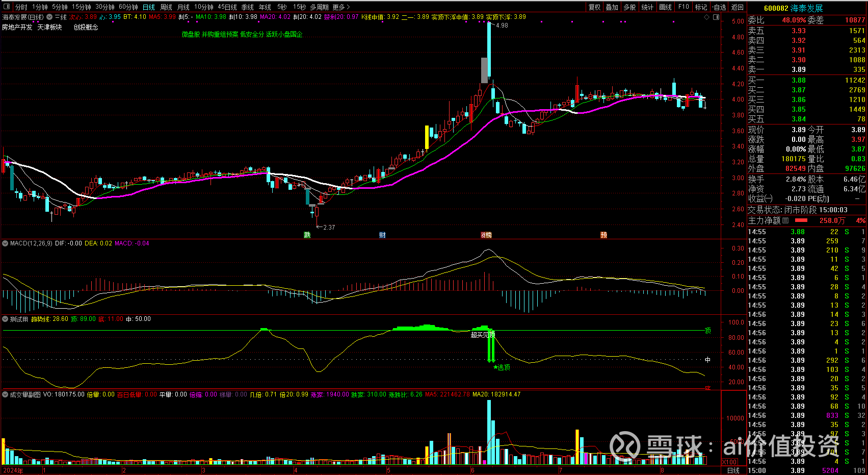Click the green 逃顶 signal marker
Viewport: 868px width, 475px height.
(x=502, y=367)
